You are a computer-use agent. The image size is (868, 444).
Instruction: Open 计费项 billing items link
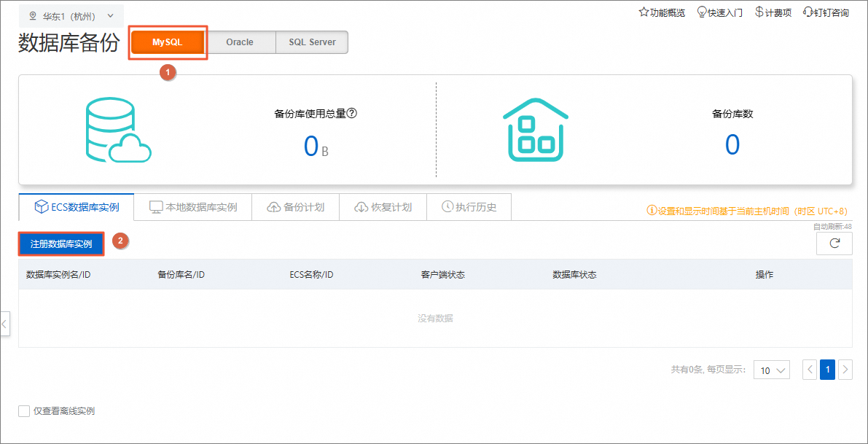[x=773, y=12]
